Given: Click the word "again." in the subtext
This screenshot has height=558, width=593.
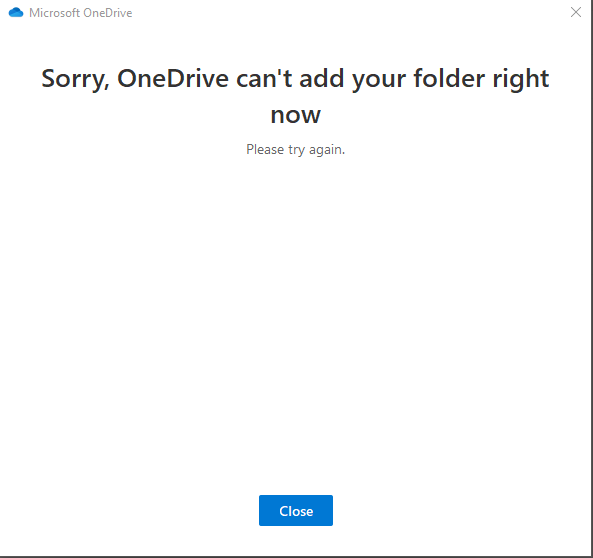Looking at the screenshot, I should 327,150.
